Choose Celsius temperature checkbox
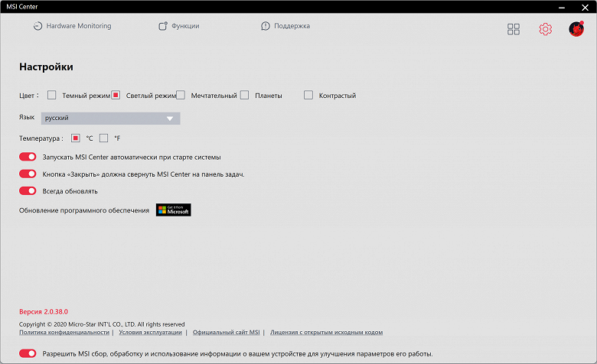 pyautogui.click(x=75, y=138)
